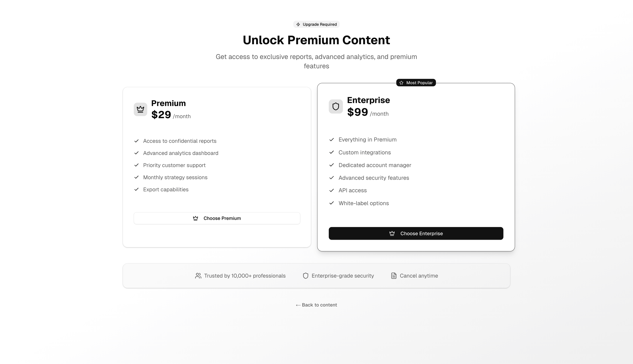The height and width of the screenshot is (364, 633).
Task: Click the Upgrade Required badge
Action: 316,24
